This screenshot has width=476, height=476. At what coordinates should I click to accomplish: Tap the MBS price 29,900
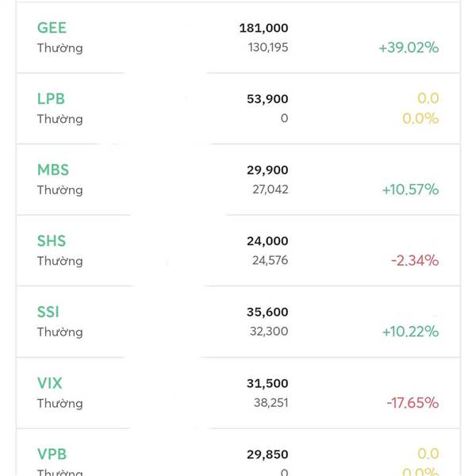267,170
